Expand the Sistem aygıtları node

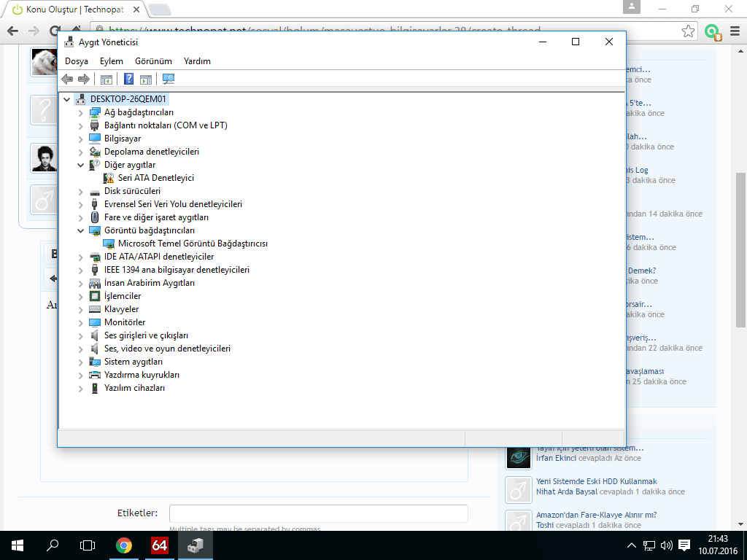pyautogui.click(x=81, y=362)
